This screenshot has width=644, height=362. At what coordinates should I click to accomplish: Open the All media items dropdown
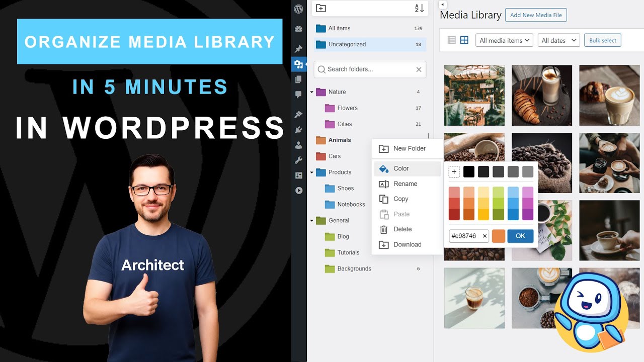click(x=504, y=40)
